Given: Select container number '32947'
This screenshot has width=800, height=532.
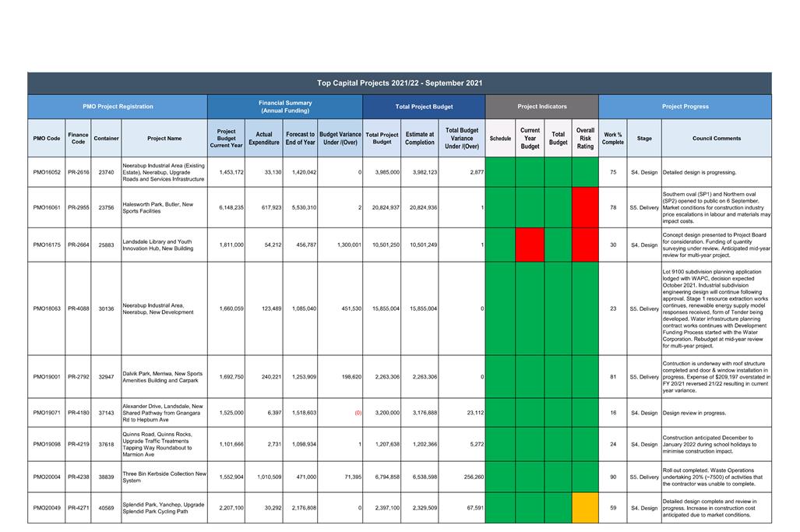Looking at the screenshot, I should [106, 377].
